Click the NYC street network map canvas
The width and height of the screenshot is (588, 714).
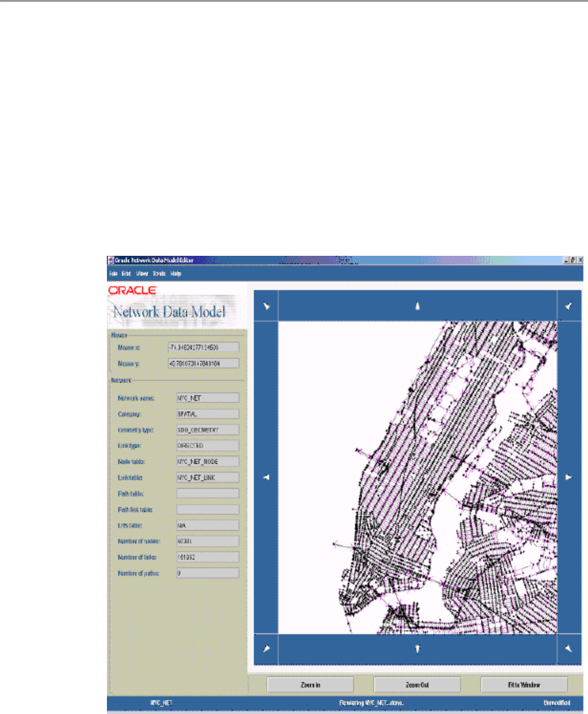pyautogui.click(x=417, y=477)
